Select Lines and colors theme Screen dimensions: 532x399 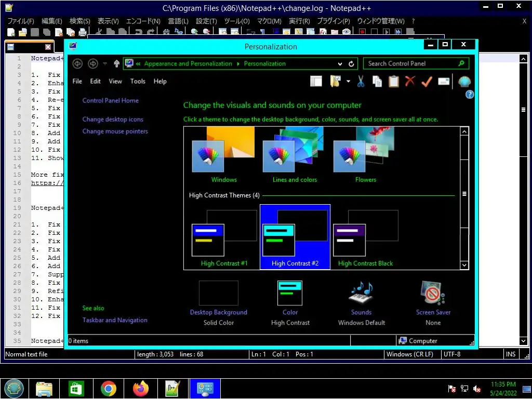(295, 155)
